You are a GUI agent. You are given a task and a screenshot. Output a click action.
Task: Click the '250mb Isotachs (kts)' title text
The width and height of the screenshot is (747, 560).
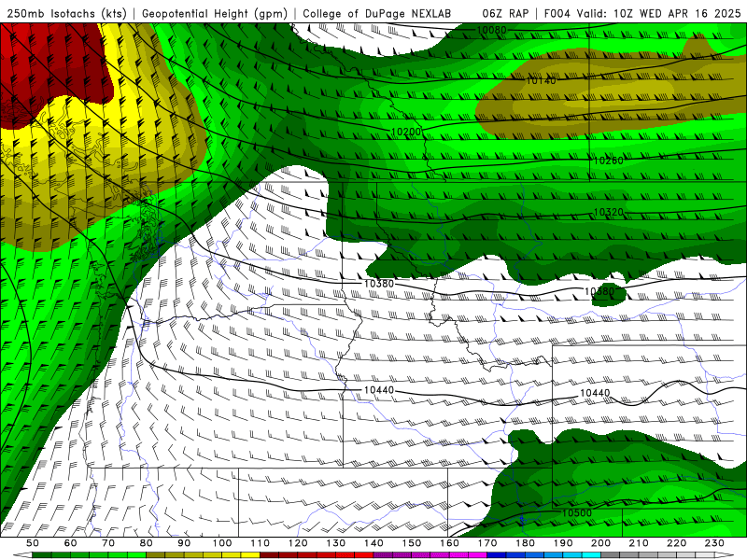(x=66, y=14)
